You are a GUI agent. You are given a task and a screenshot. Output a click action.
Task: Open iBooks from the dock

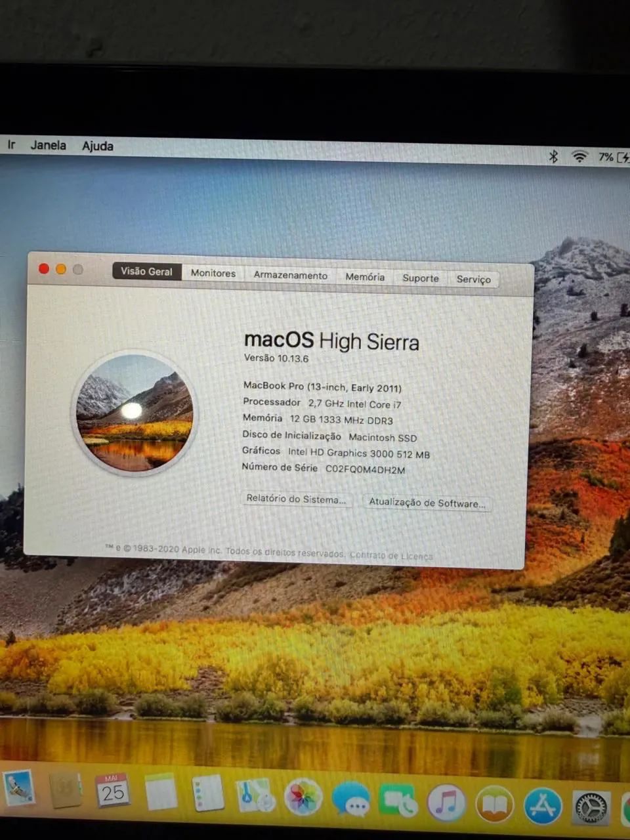495,805
